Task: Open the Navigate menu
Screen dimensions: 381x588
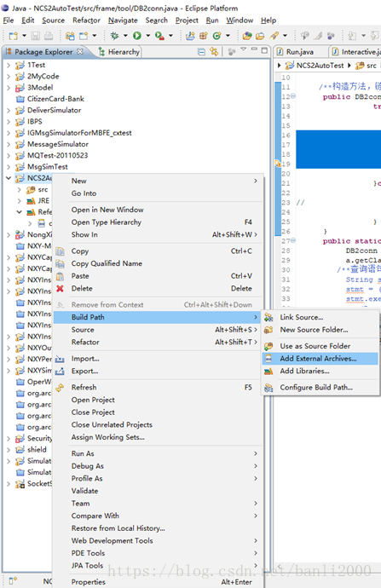Action: [123, 20]
